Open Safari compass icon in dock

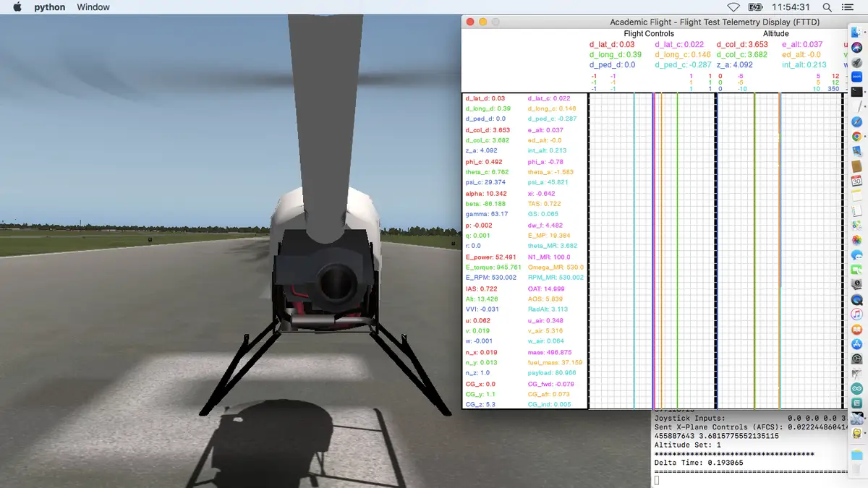tap(856, 121)
